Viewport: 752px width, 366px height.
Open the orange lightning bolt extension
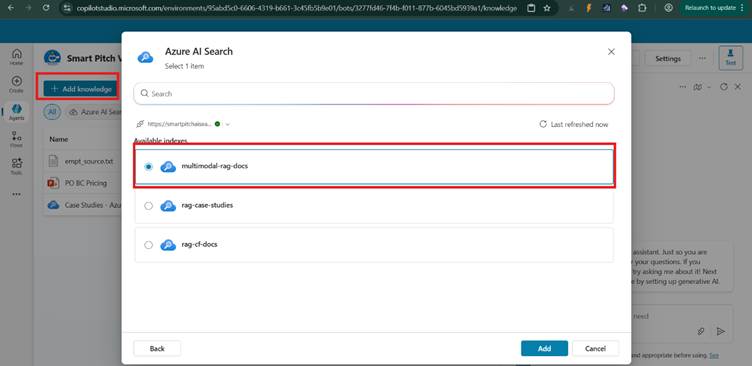pos(588,8)
